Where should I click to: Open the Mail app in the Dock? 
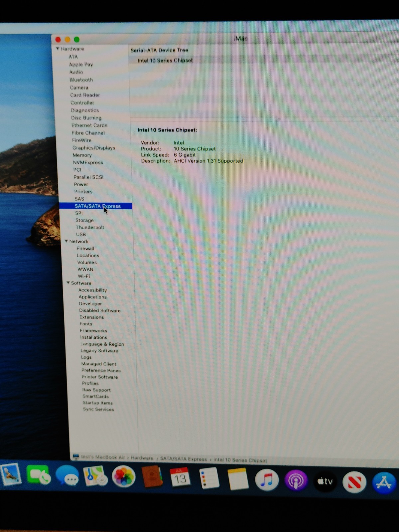(11, 474)
